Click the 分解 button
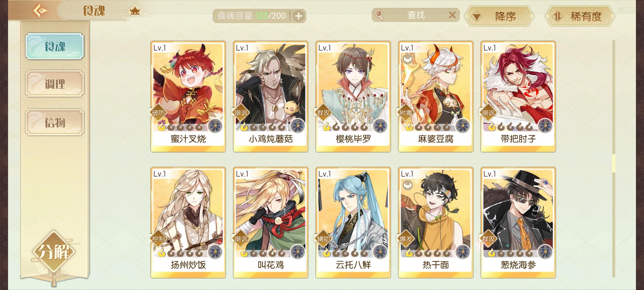This screenshot has height=290, width=644. pyautogui.click(x=54, y=252)
